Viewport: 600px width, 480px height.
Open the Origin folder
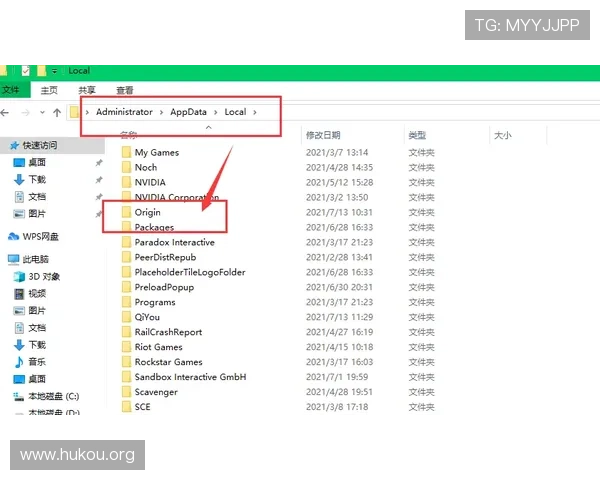tap(148, 213)
